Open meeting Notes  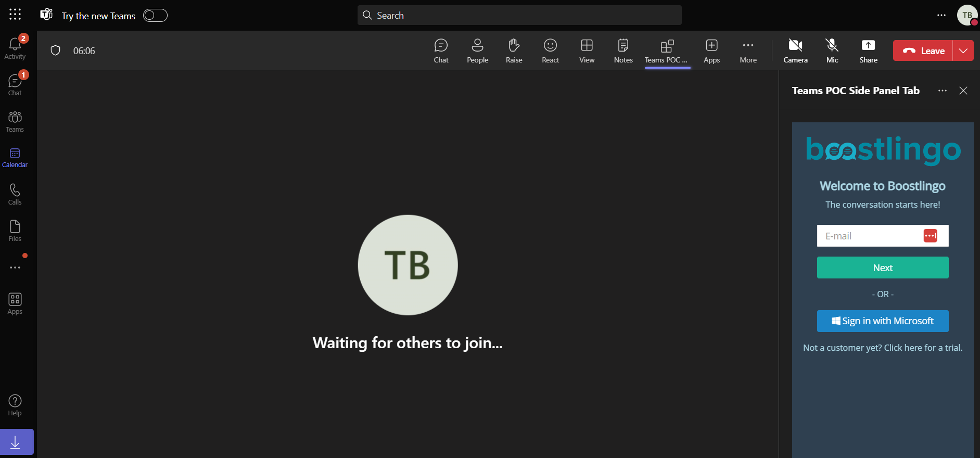pyautogui.click(x=623, y=51)
